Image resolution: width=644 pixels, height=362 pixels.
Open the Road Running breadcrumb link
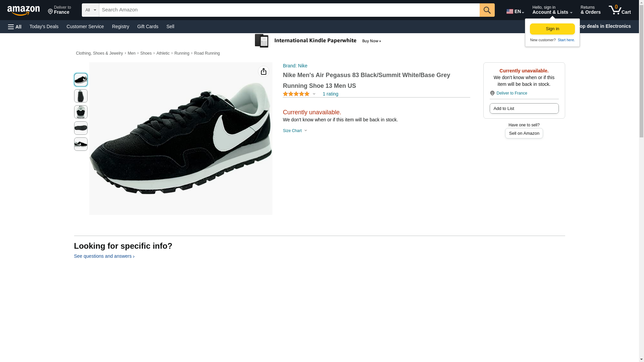click(x=207, y=53)
